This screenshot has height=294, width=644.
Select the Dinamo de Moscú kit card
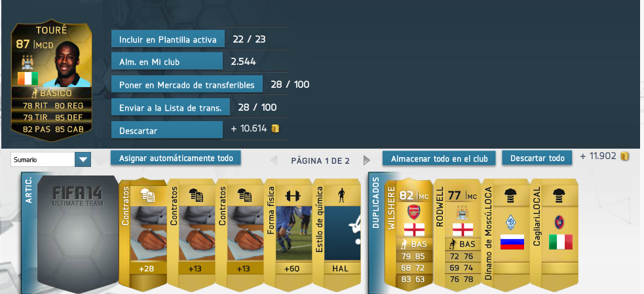[506, 234]
